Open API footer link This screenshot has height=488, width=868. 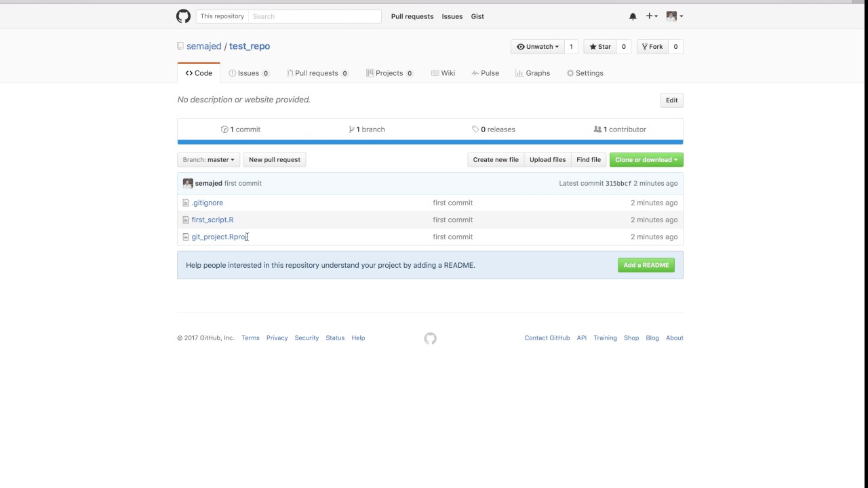(x=582, y=338)
